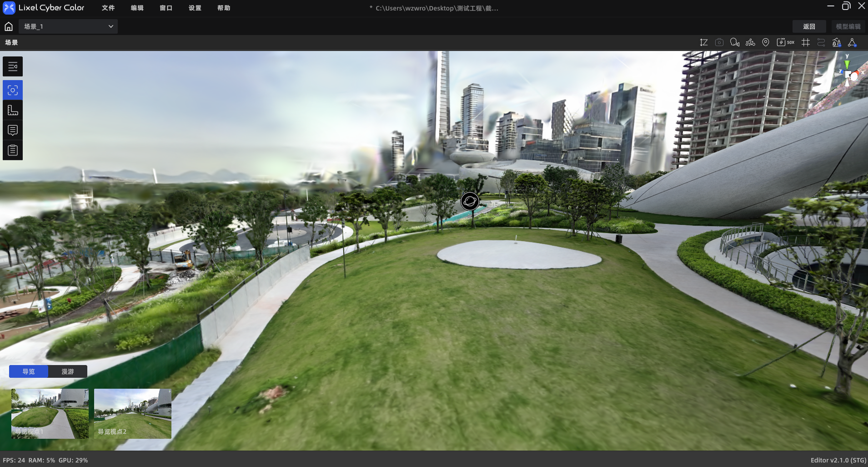The image size is (868, 467).
Task: Open the annotation comment tool
Action: tap(13, 130)
